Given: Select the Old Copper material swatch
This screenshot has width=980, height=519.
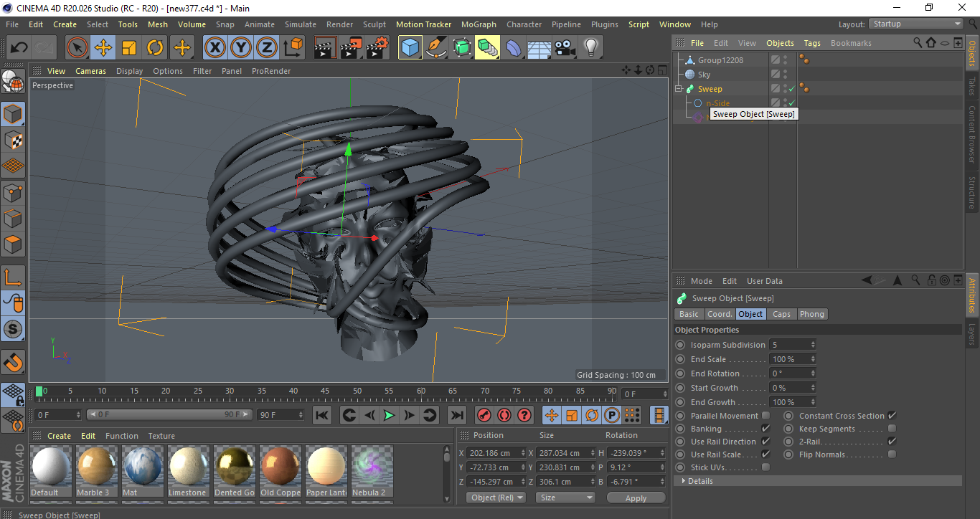Looking at the screenshot, I should tap(281, 471).
